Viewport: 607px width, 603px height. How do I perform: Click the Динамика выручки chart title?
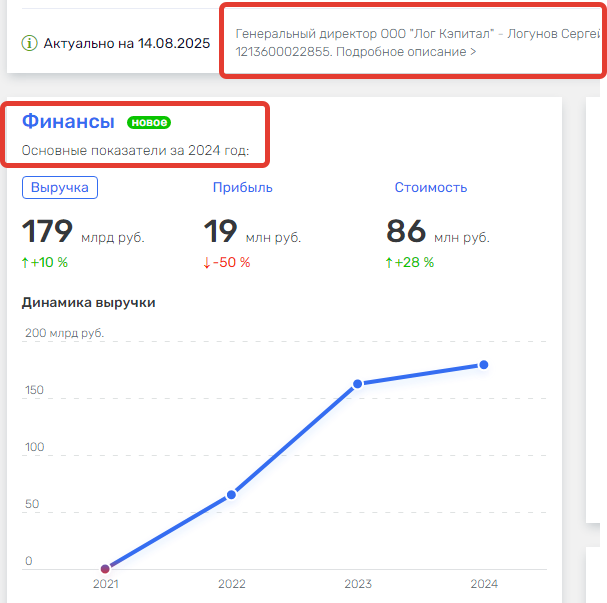(88, 302)
